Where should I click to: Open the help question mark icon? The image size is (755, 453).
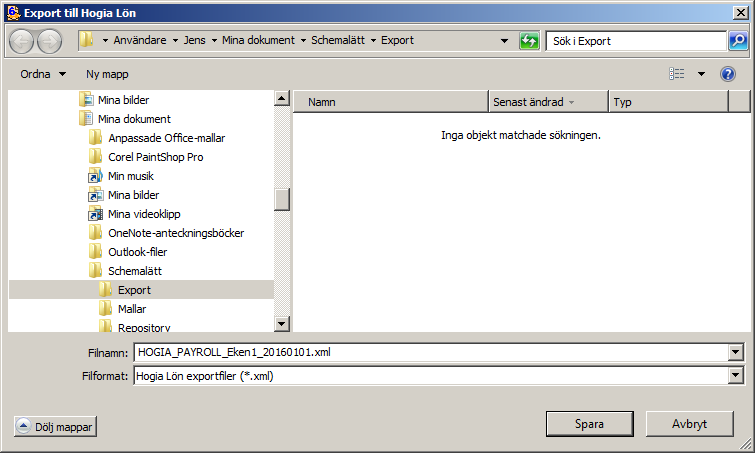(x=728, y=74)
